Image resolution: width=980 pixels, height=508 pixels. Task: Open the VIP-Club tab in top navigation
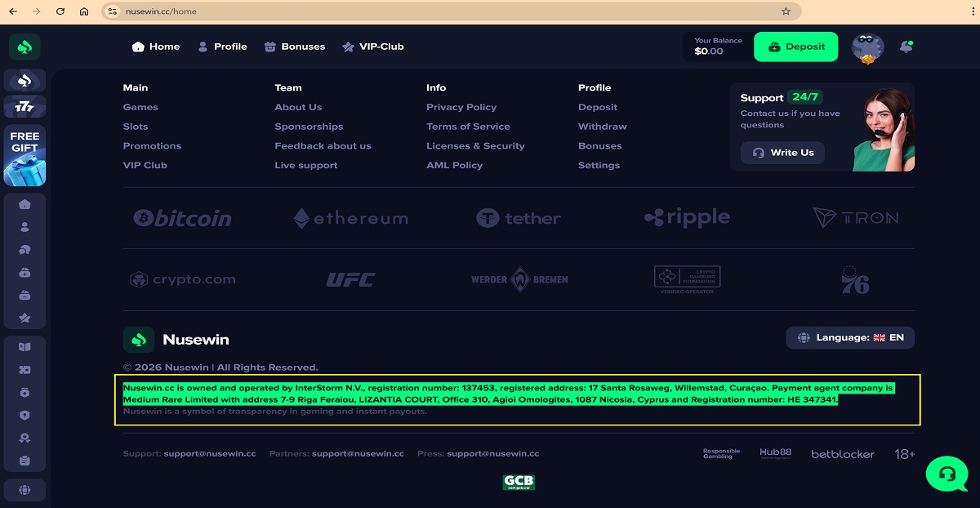click(373, 47)
